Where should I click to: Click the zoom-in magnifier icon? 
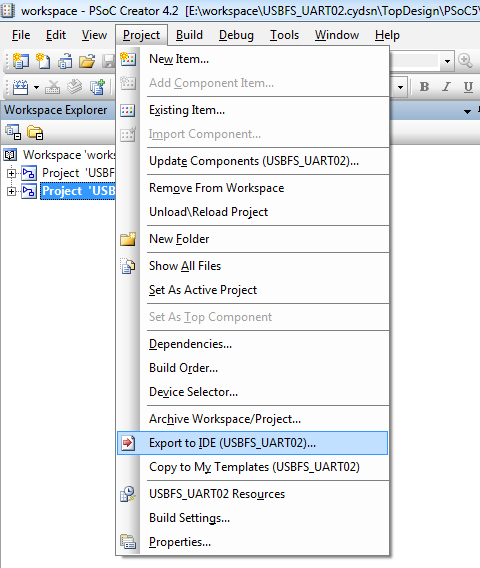465,60
